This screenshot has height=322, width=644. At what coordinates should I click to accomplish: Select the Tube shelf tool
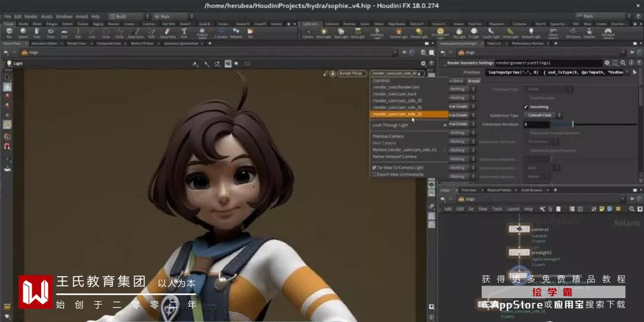coord(36,32)
